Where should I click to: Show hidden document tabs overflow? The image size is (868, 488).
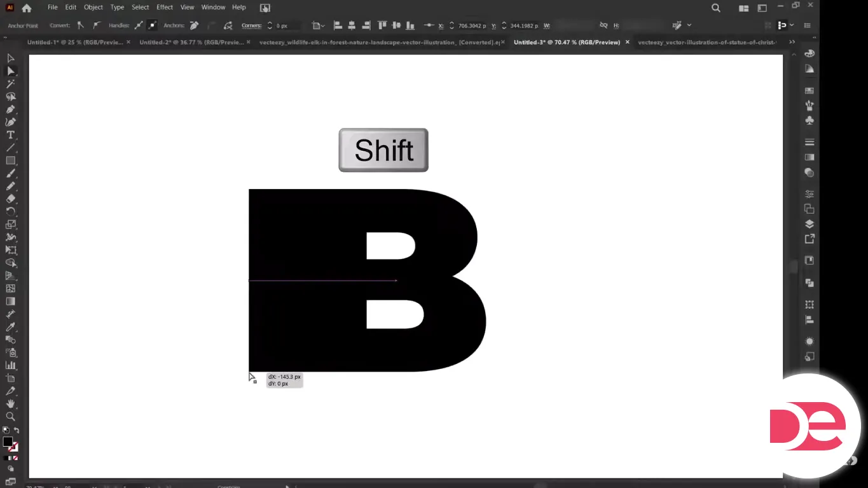pyautogui.click(x=792, y=42)
